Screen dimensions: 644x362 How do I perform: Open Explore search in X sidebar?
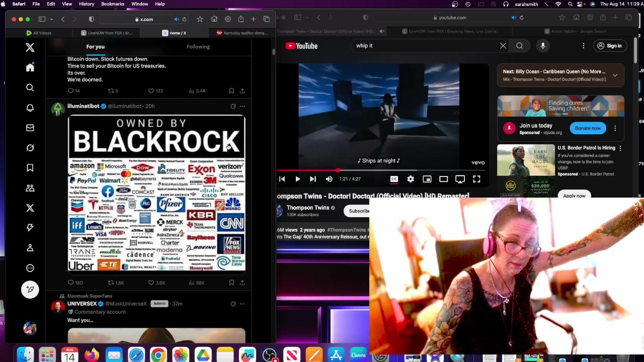click(x=30, y=87)
